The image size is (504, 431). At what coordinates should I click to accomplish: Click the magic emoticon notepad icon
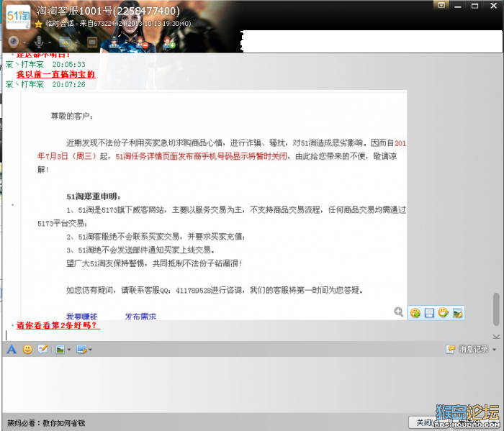42,349
